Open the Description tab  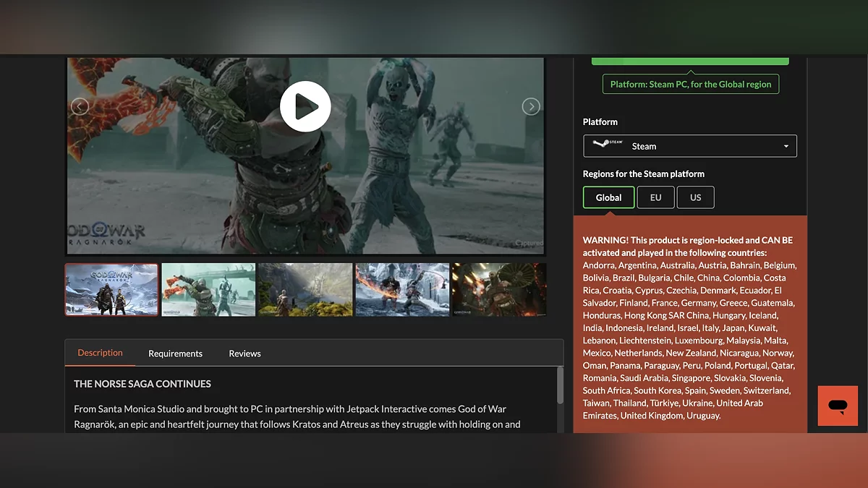pyautogui.click(x=100, y=353)
